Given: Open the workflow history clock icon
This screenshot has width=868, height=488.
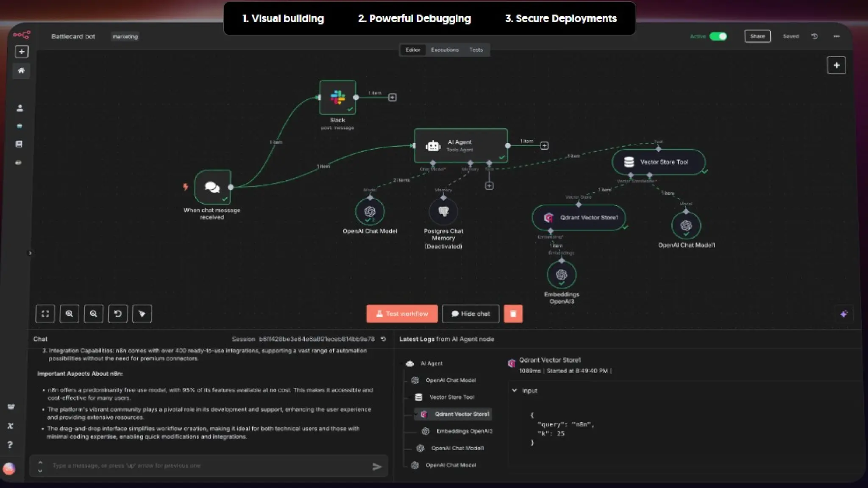Looking at the screenshot, I should point(814,36).
